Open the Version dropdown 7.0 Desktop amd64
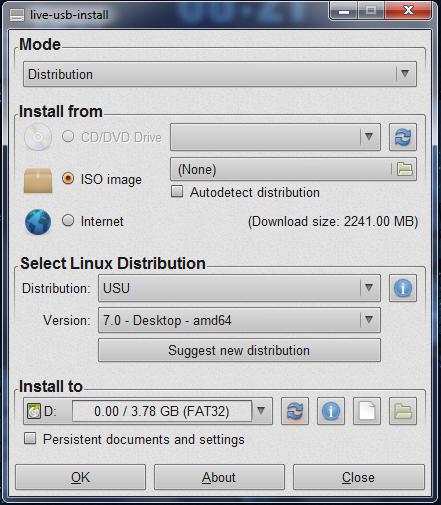441x505 pixels. (239, 320)
